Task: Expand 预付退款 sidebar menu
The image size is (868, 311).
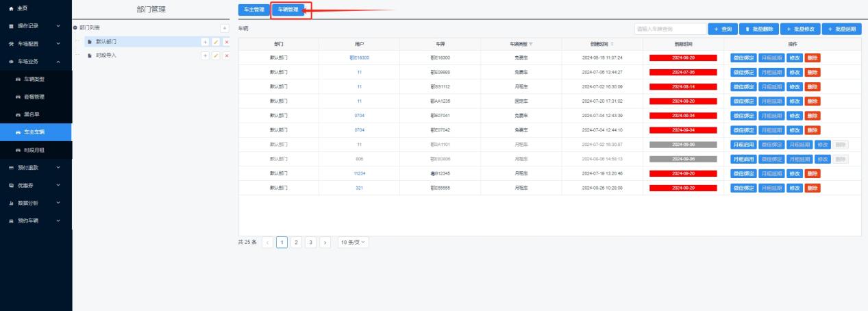Action: pos(36,167)
